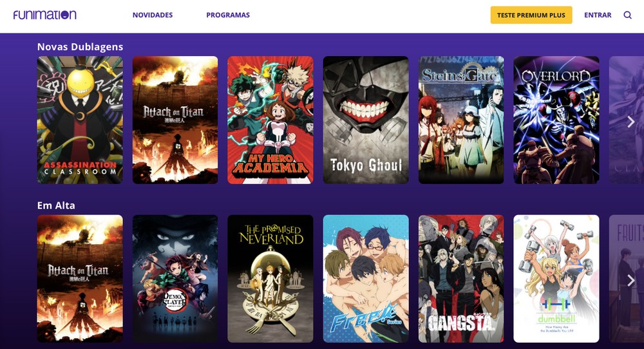The image size is (644, 349).
Task: Select the Demon Slayer poster
Action: coord(175,279)
